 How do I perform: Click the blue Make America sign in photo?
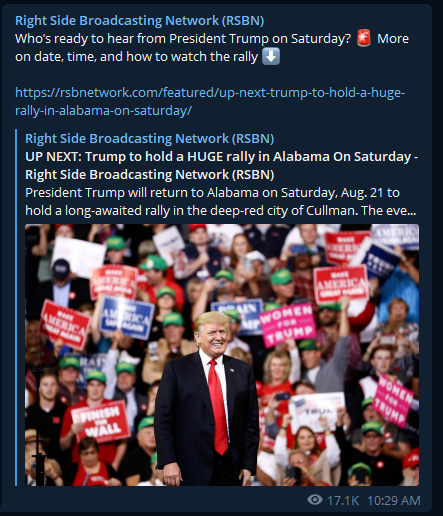pyautogui.click(x=127, y=317)
